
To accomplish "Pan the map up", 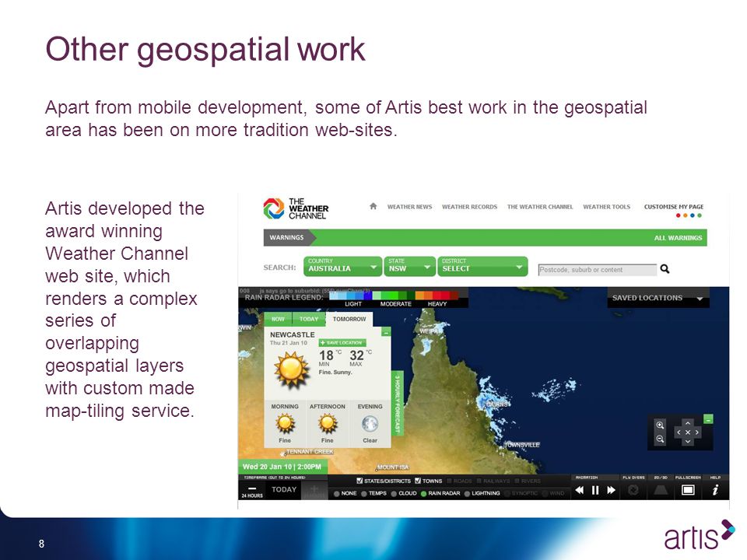I will tap(687, 423).
